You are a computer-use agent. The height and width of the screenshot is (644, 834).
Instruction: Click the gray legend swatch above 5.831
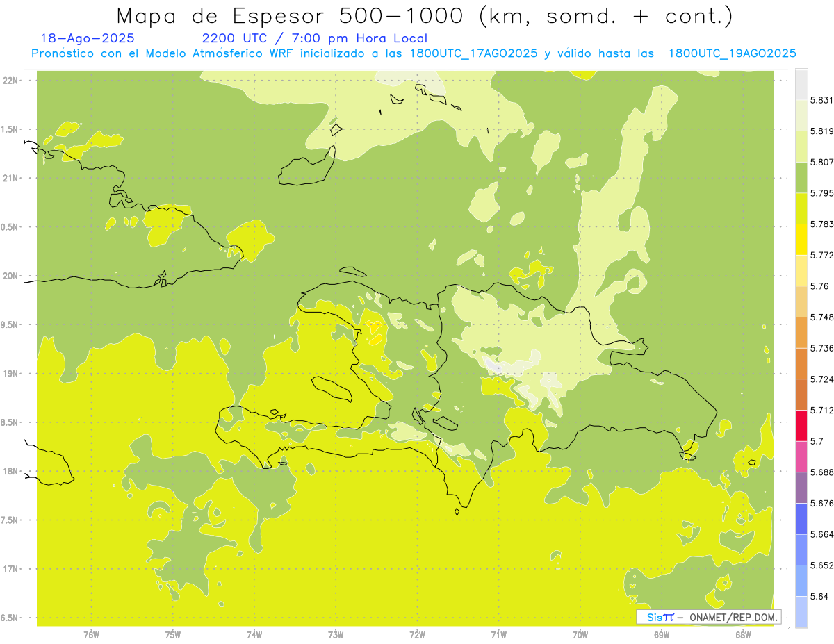[801, 84]
